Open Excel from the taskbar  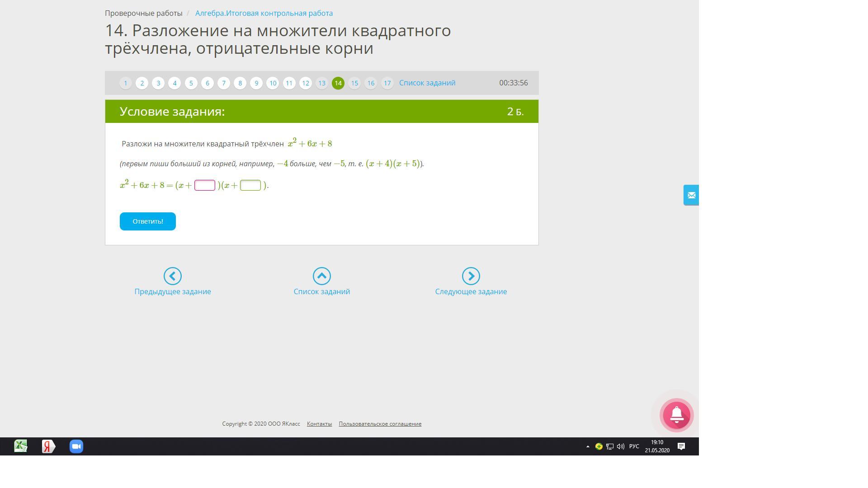(21, 446)
